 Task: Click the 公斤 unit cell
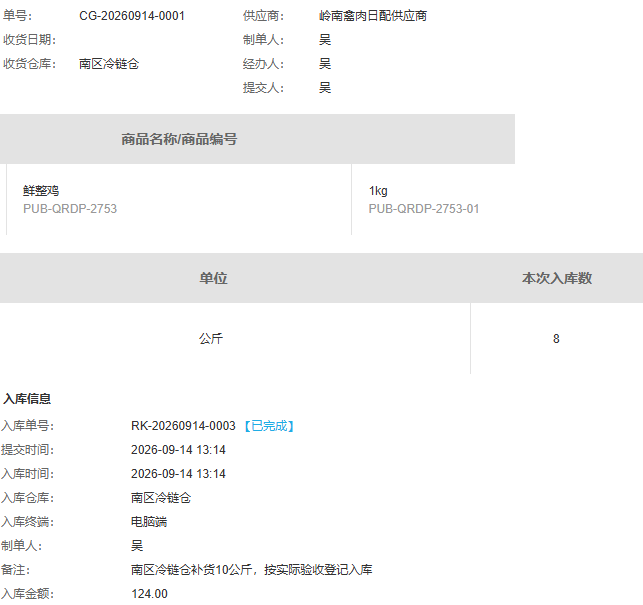click(x=211, y=339)
